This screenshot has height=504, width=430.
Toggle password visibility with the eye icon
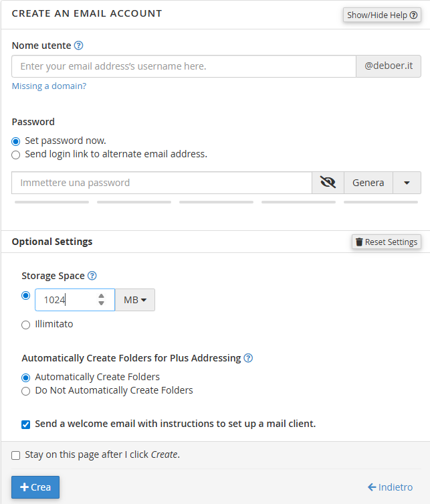click(328, 183)
